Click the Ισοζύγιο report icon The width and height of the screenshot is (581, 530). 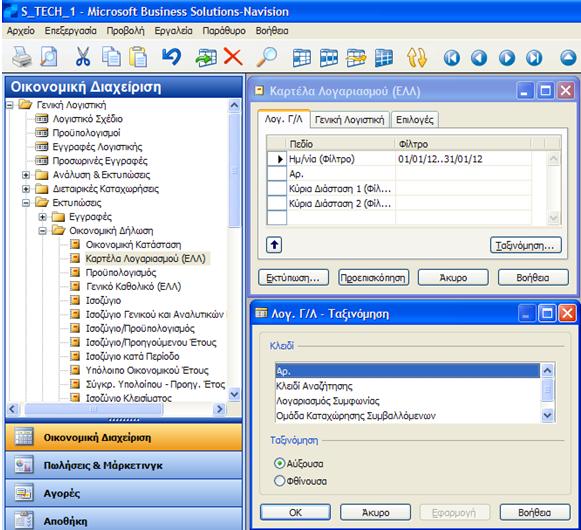pyautogui.click(x=75, y=300)
